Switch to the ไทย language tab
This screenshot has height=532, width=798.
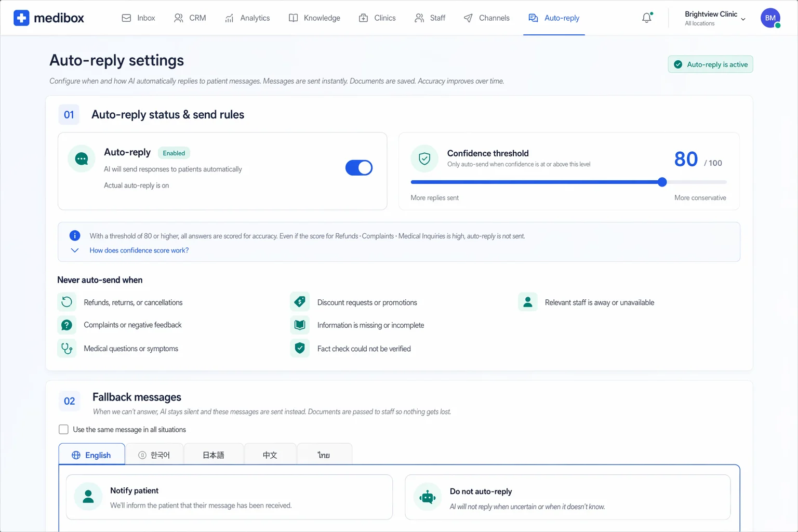tap(324, 454)
